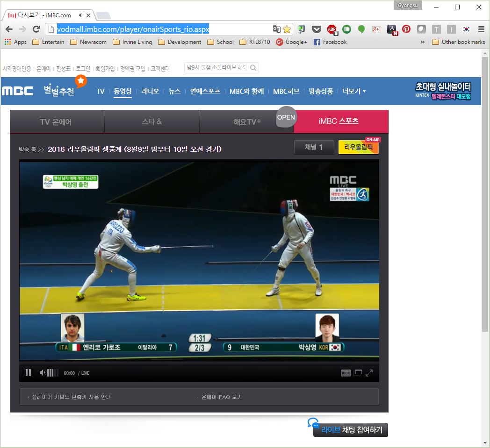The width and height of the screenshot is (490, 448).
Task: Select 채널 1 button
Action: point(314,147)
